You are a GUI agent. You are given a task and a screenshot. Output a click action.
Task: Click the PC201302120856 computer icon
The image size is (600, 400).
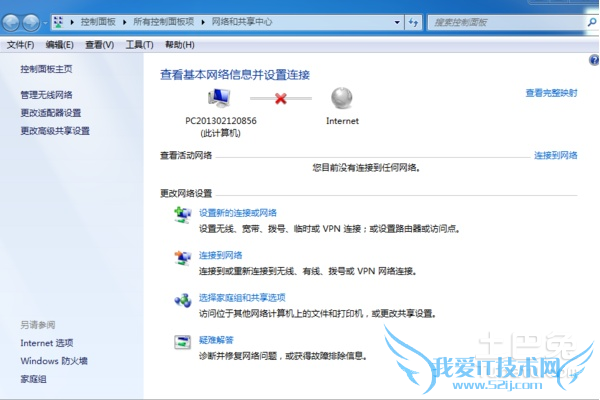(x=220, y=98)
